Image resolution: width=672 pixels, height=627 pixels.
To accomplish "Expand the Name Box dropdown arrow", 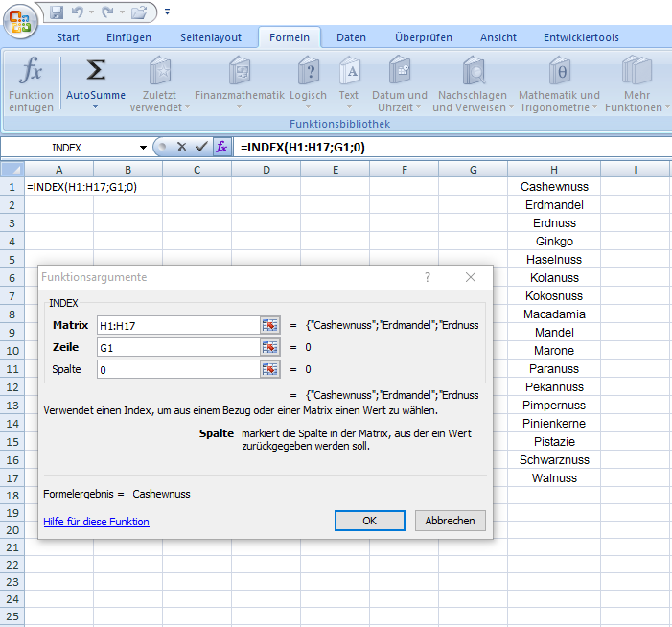I will [x=143, y=148].
